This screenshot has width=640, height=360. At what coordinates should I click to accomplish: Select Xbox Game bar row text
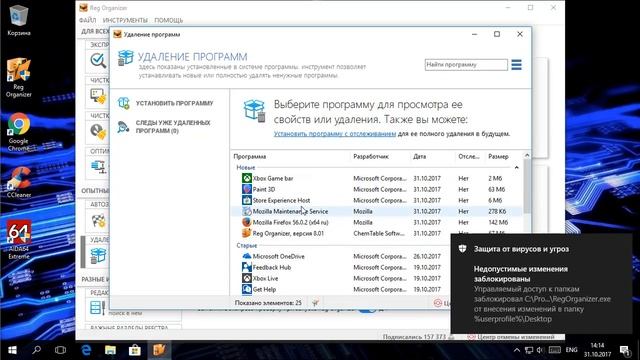pos(273,178)
